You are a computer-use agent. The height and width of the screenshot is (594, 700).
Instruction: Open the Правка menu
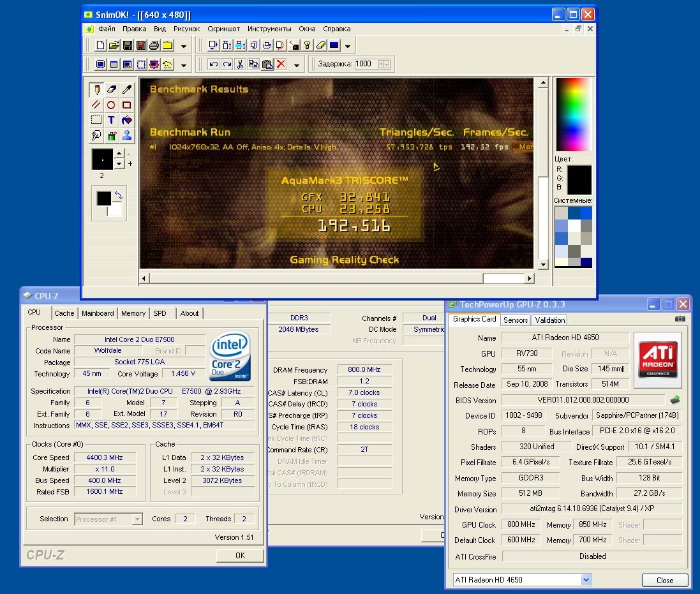[135, 29]
